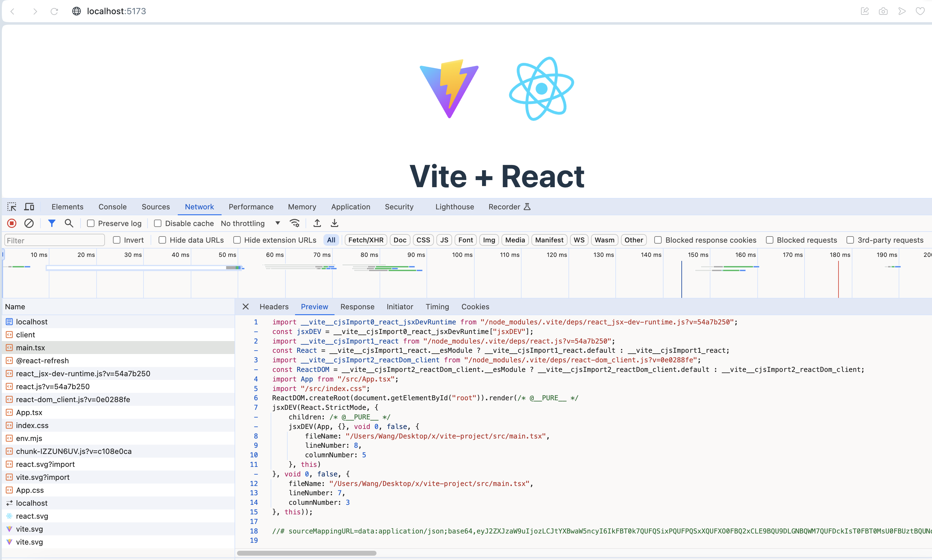Select the client request row
932x560 pixels.
(x=119, y=335)
